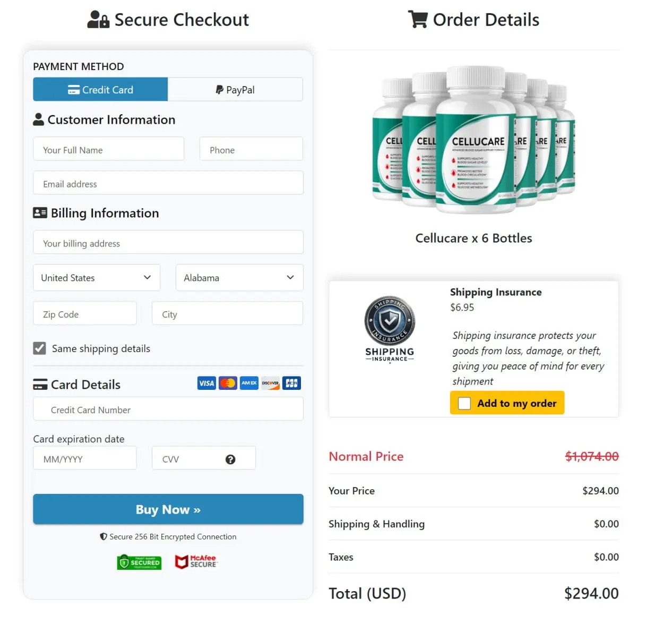Click the Discover card icon
The width and height of the screenshot is (672, 623).
(270, 383)
